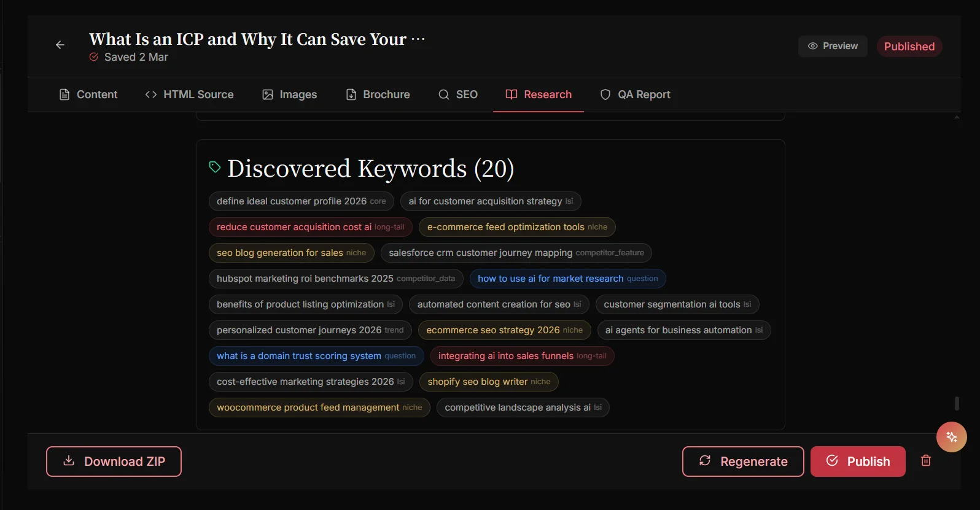Select 'hubspot marketing roi benchmarks 2025' keyword
Image resolution: width=980 pixels, height=510 pixels.
[x=336, y=279]
